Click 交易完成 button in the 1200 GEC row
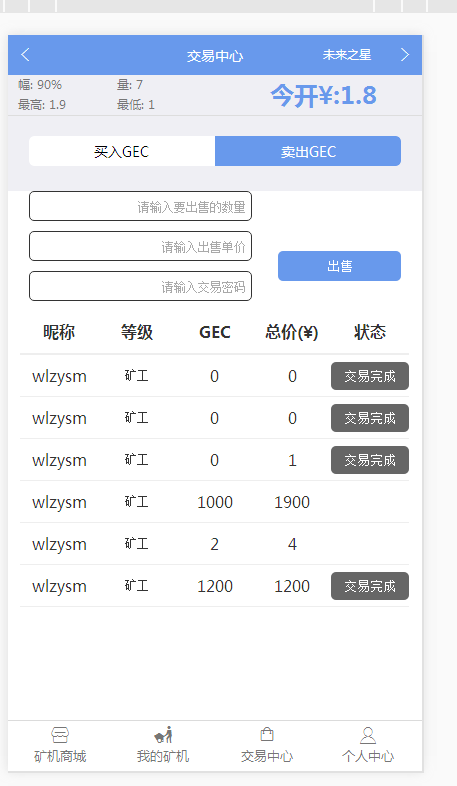Viewport: 457px width, 786px height. coord(370,586)
